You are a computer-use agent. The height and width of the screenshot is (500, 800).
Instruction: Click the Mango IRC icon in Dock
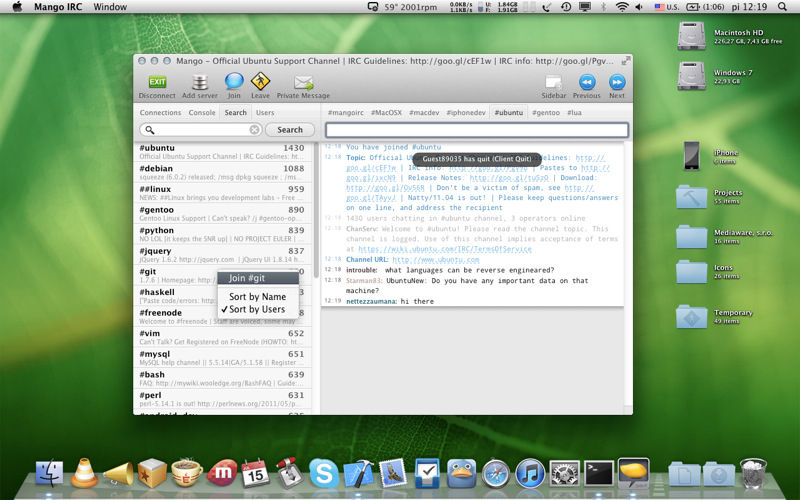(634, 472)
